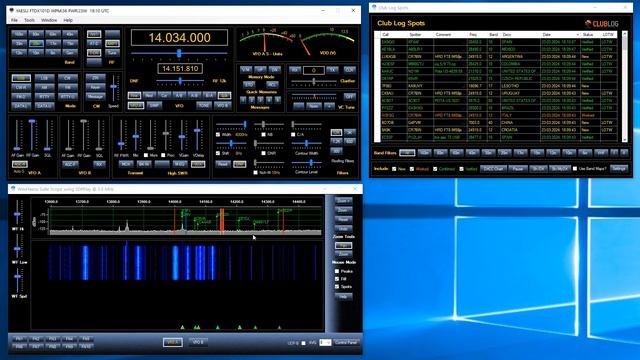The width and height of the screenshot is (640, 360).
Task: Switch mode to USB
Action: pos(21,78)
